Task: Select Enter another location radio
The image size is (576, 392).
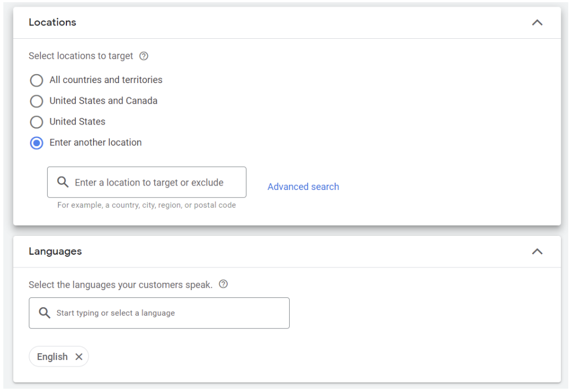Action: (37, 143)
